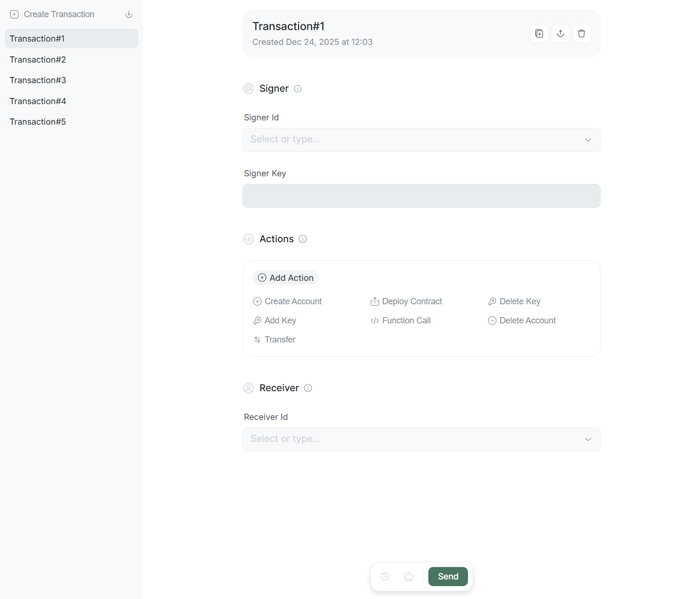700x599 pixels.
Task: Click the export transaction icon
Action: point(561,33)
